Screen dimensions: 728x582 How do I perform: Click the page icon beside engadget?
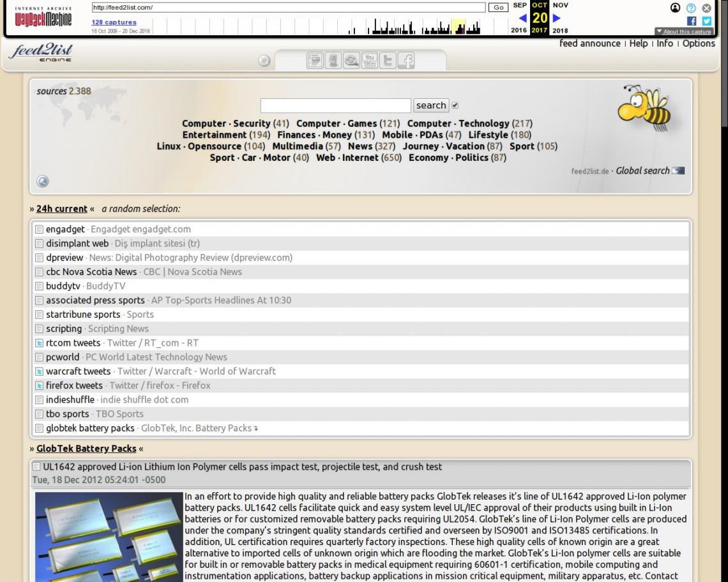pyautogui.click(x=40, y=229)
